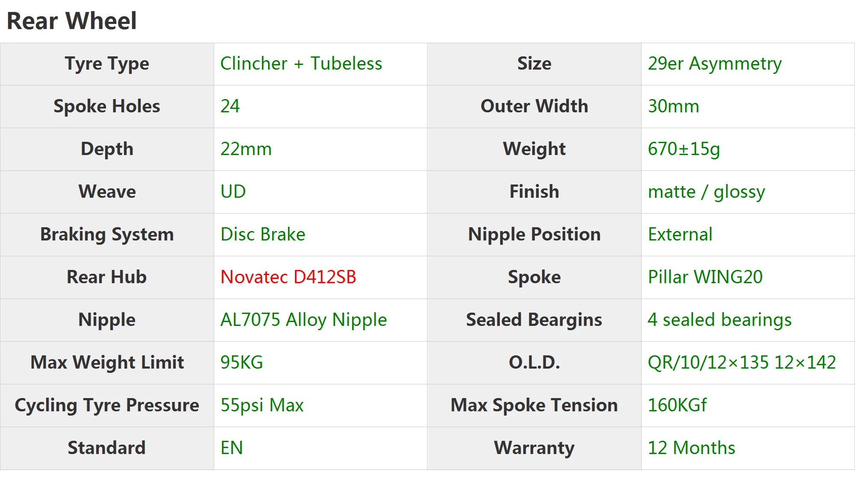Select the Clincher + Tubeless value
The image size is (855, 504).
tap(301, 64)
